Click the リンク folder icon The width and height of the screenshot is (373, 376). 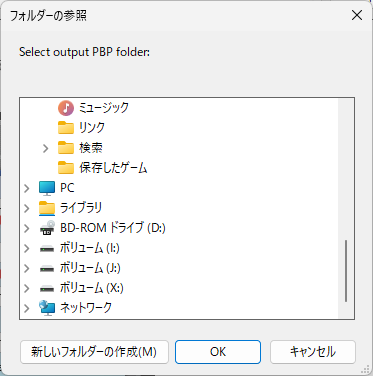pos(66,128)
